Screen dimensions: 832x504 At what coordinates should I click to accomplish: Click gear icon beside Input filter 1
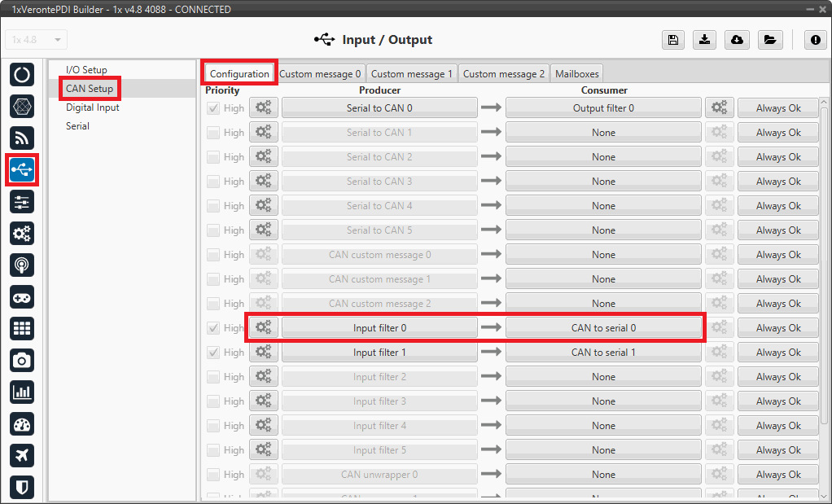click(x=263, y=353)
